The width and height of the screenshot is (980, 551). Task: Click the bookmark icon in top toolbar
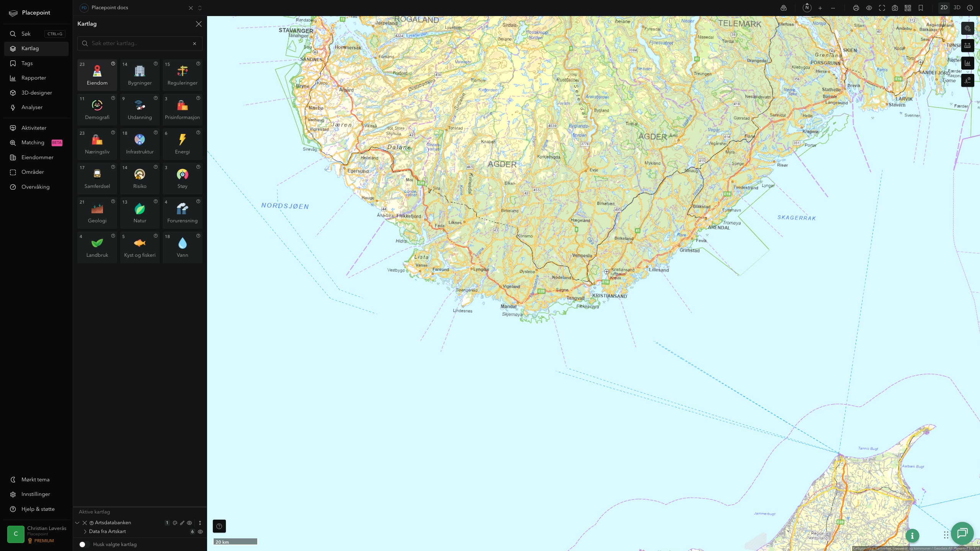click(921, 8)
